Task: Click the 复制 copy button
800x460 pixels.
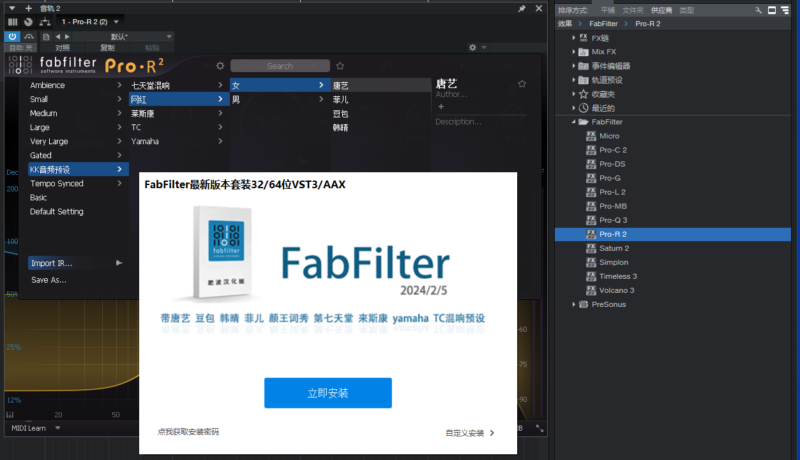Action: [107, 48]
